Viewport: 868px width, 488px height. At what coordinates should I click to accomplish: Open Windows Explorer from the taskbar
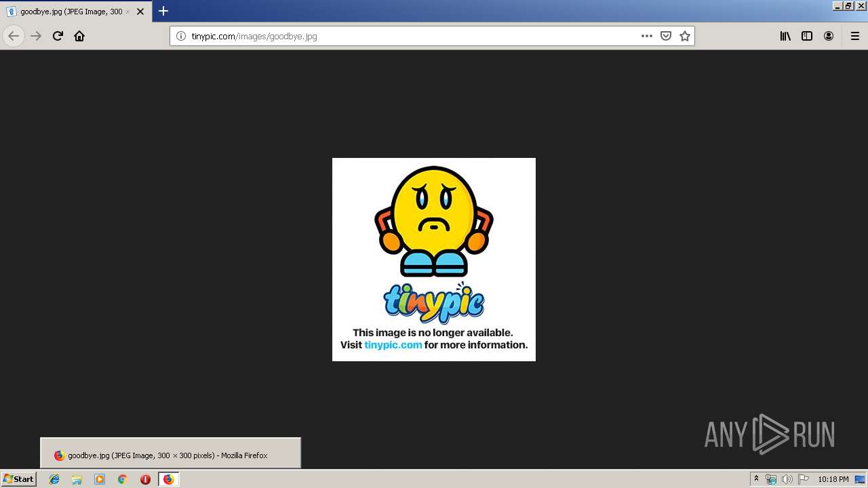(x=77, y=479)
